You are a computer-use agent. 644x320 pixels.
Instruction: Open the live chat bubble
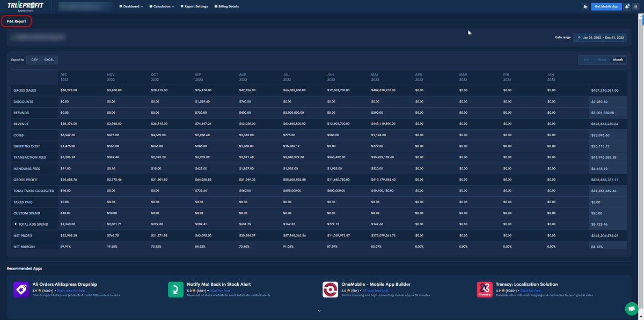(x=631, y=309)
